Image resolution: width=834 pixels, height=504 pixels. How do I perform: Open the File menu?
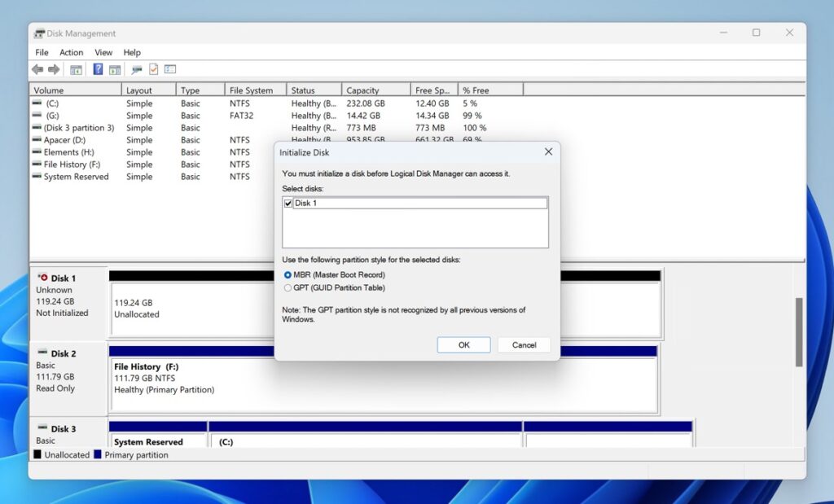(x=41, y=52)
